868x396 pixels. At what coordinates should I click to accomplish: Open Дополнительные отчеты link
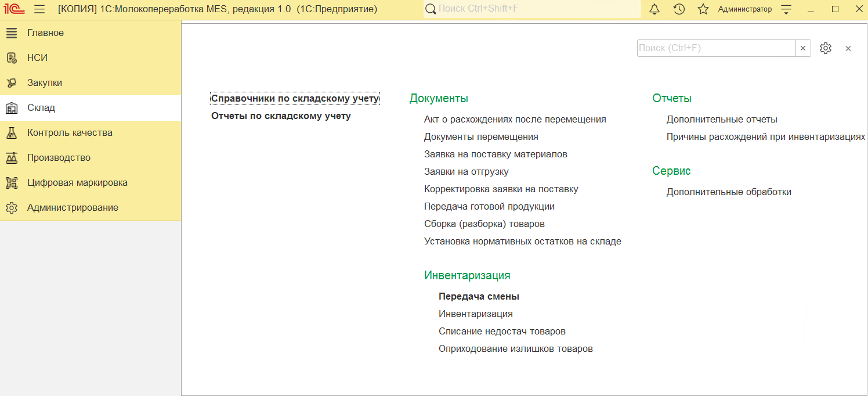(722, 119)
